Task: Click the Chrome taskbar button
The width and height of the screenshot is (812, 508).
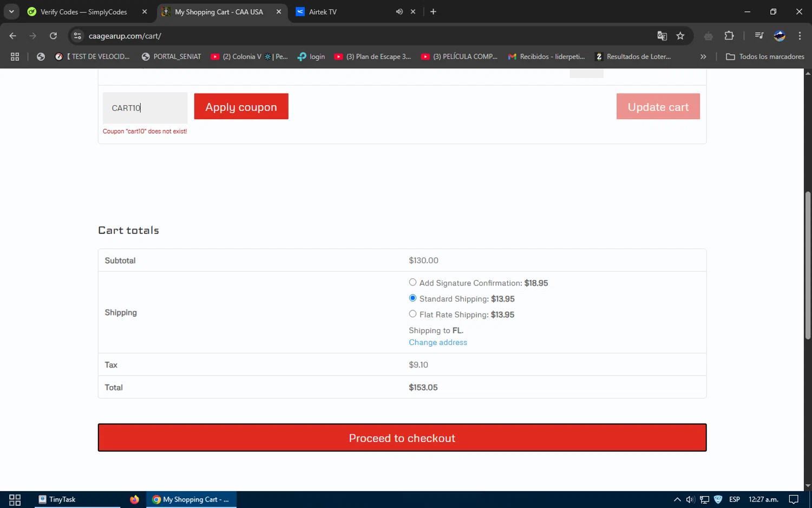Action: (x=191, y=499)
